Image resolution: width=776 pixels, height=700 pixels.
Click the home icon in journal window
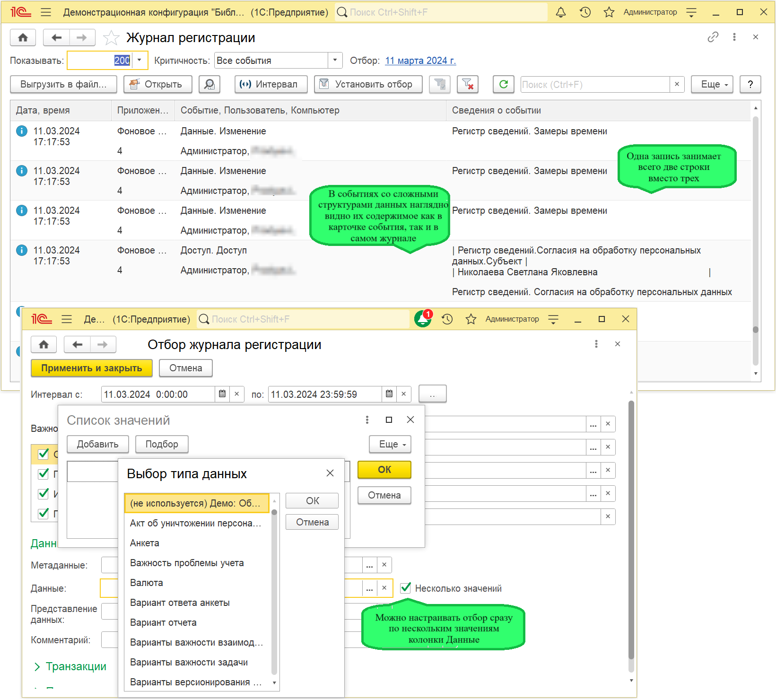click(x=23, y=38)
